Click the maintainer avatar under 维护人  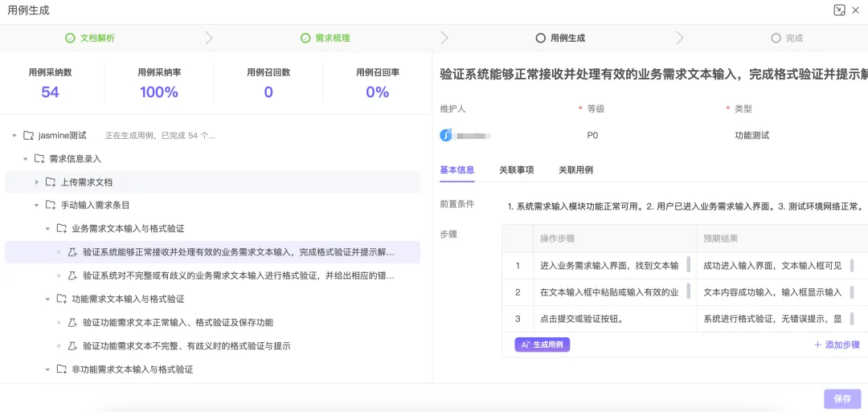[x=446, y=135]
